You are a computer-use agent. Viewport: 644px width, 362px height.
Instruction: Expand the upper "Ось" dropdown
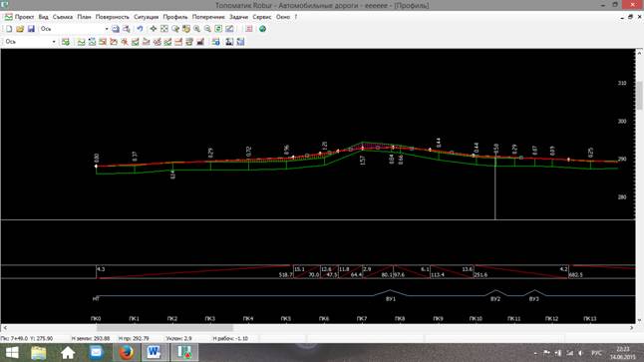point(107,29)
